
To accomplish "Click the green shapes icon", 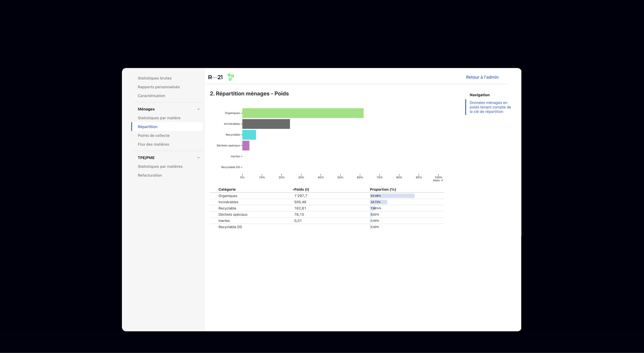I will click(231, 77).
